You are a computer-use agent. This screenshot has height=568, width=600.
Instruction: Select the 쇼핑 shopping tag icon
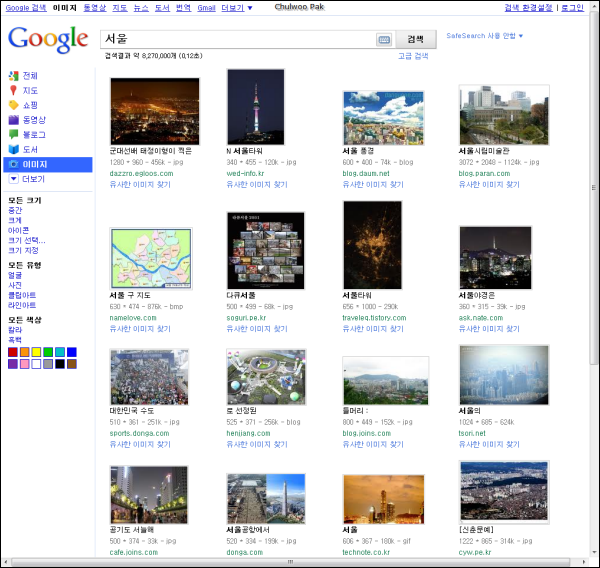coord(13,105)
